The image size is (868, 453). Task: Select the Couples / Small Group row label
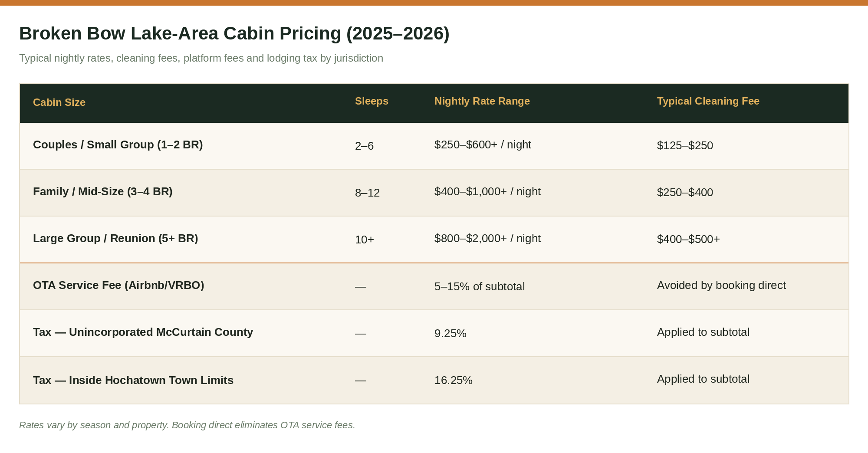[x=118, y=144]
